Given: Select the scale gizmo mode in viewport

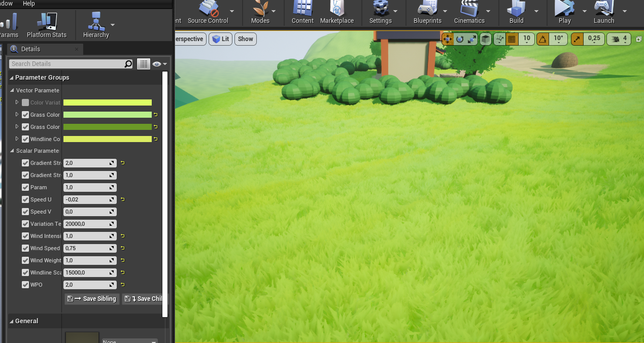Looking at the screenshot, I should (x=472, y=39).
